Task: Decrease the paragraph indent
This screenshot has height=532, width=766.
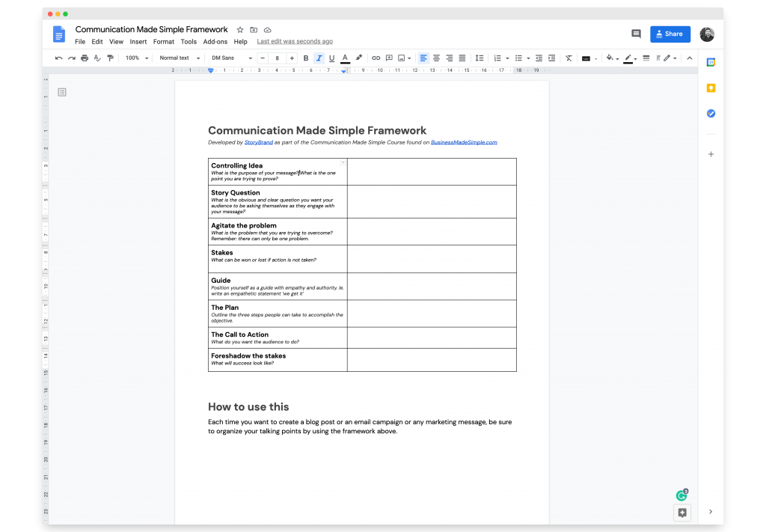Action: point(539,58)
